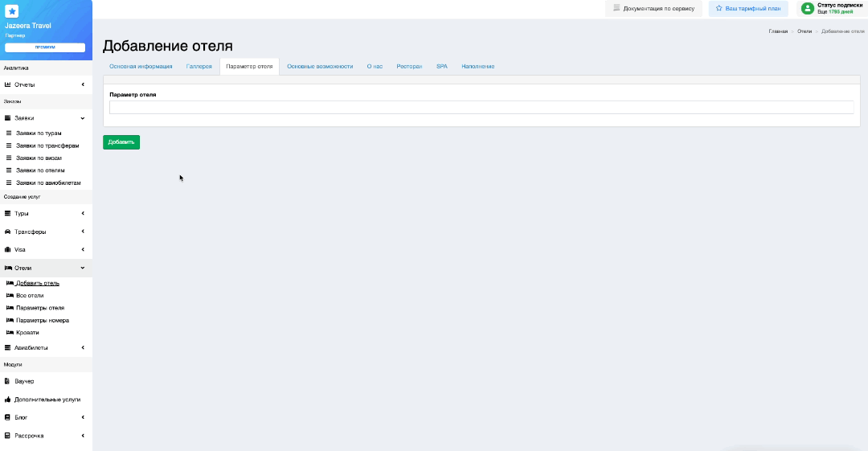
Task: Click the Отчеты chart icon
Action: pos(8,84)
